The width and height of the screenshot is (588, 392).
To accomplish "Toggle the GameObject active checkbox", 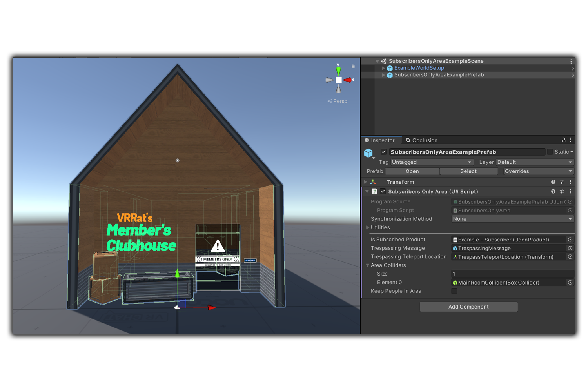I will 383,152.
